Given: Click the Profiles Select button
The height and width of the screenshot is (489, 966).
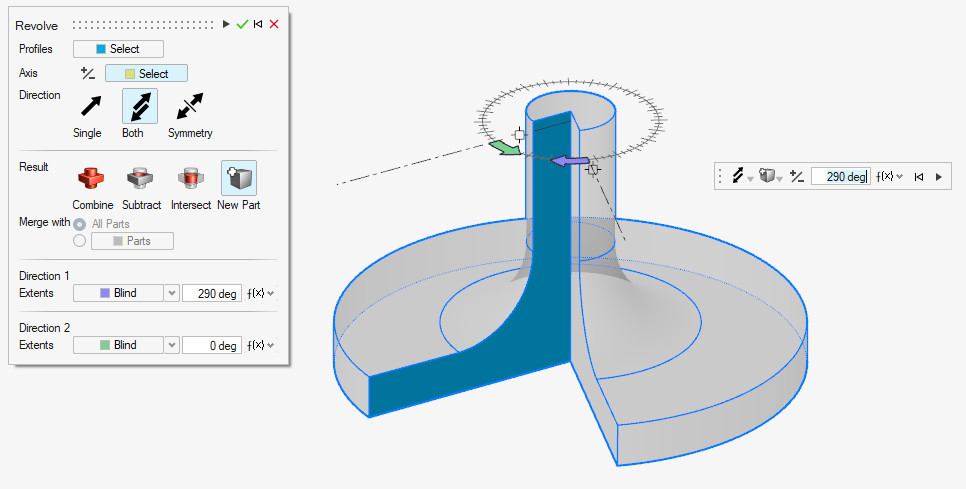Looking at the screenshot, I should 118,49.
